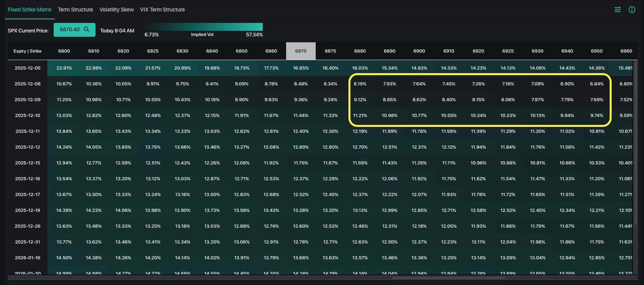The width and height of the screenshot is (644, 285).
Task: Open the Volatility Skew tab
Action: 116,9
